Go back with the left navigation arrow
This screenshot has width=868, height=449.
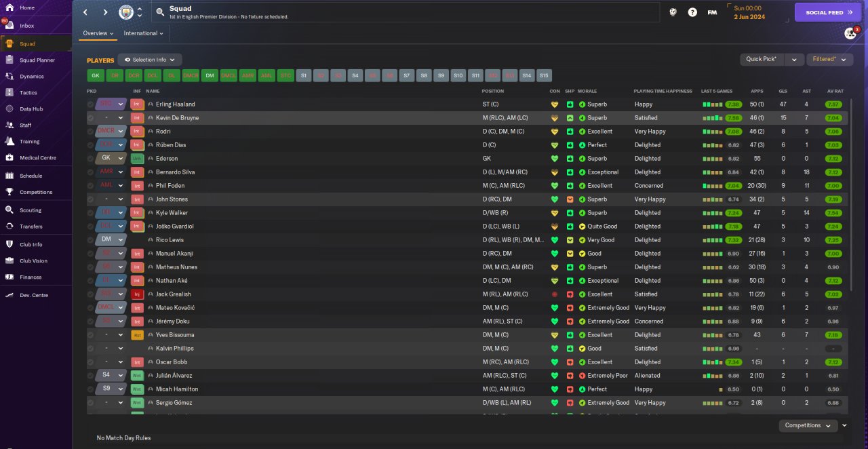pyautogui.click(x=85, y=12)
